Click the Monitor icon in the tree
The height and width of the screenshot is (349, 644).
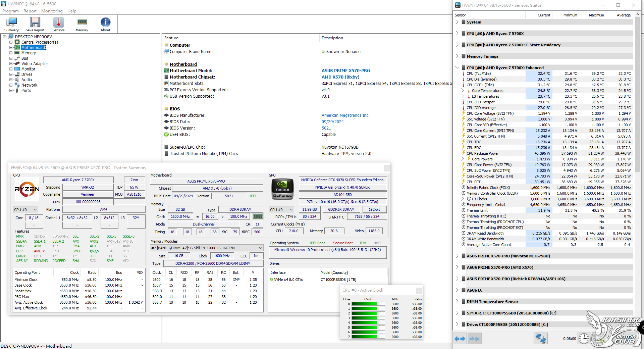click(17, 69)
